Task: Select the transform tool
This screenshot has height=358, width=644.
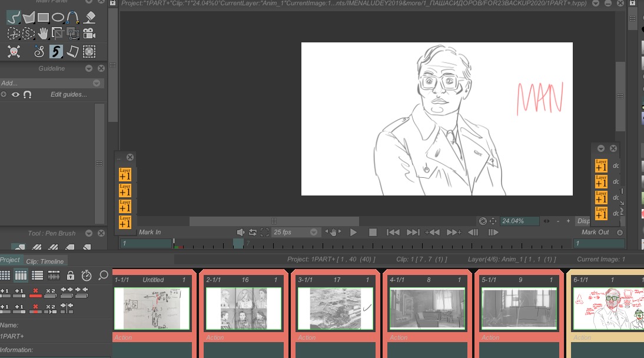Action: [73, 34]
